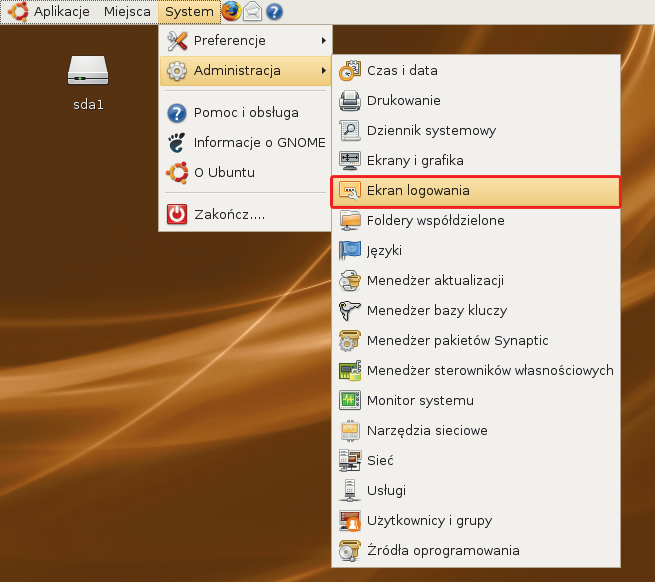Image resolution: width=655 pixels, height=582 pixels.
Task: Click O Ubuntu menu entry
Action: (224, 172)
